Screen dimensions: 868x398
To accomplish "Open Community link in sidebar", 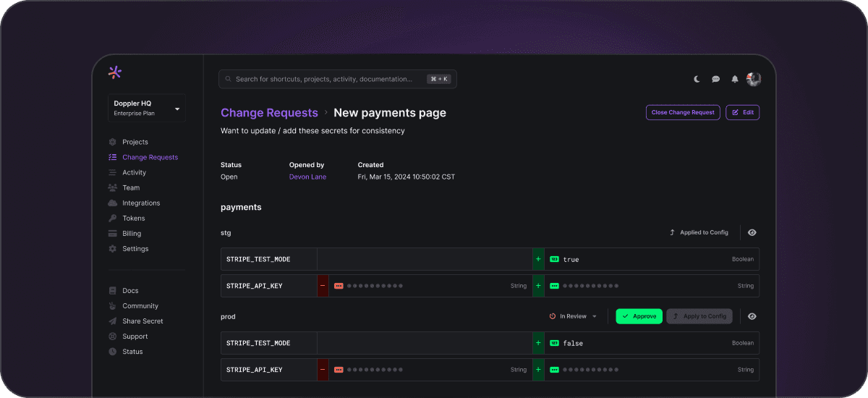I will pos(133,305).
